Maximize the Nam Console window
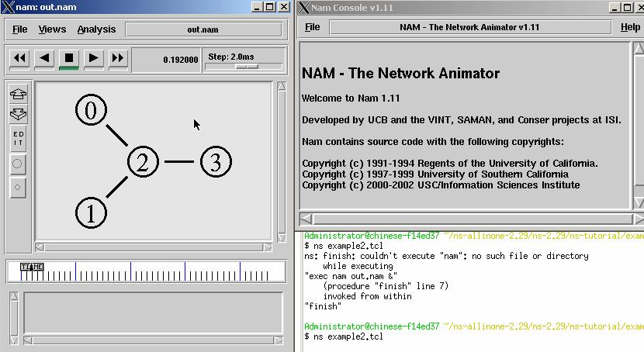644x352 pixels. pyautogui.click(x=628, y=8)
